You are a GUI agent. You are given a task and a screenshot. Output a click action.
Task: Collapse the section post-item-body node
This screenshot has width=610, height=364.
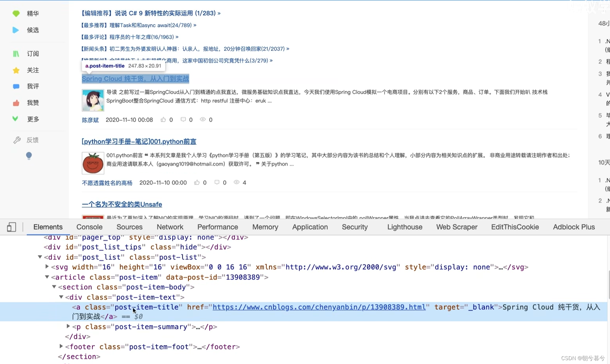click(x=54, y=287)
